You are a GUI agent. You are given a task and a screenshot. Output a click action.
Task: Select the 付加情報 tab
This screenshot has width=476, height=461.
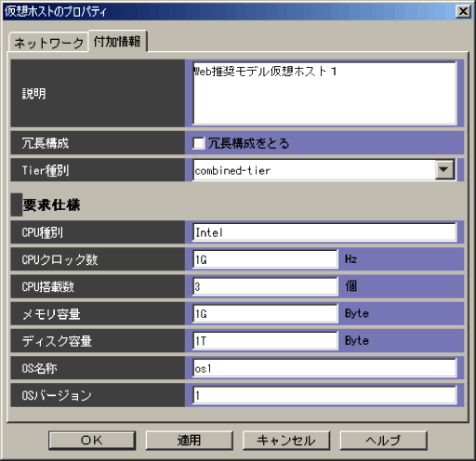pos(118,41)
